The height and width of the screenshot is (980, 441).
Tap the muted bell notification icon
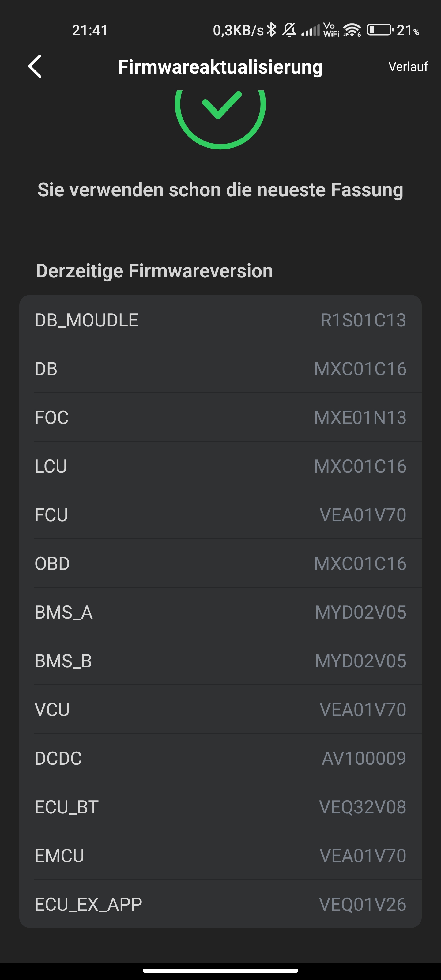pyautogui.click(x=289, y=30)
